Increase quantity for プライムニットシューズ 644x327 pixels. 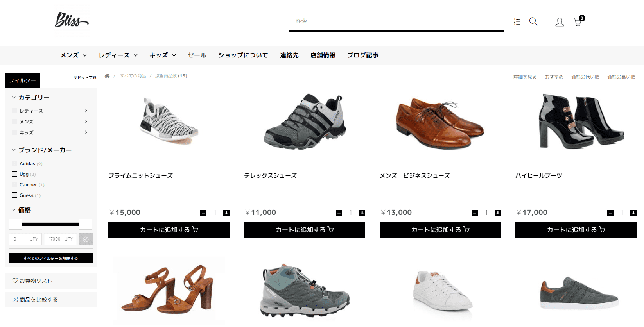coord(226,213)
